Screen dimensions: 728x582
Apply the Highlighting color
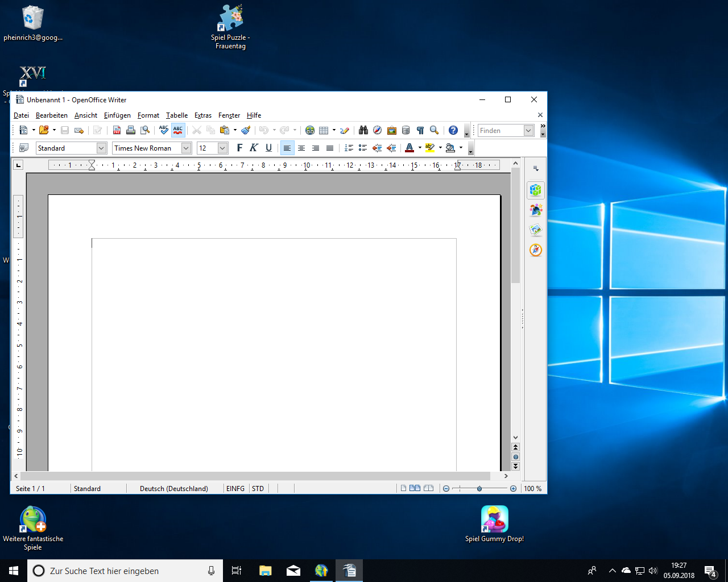(430, 148)
